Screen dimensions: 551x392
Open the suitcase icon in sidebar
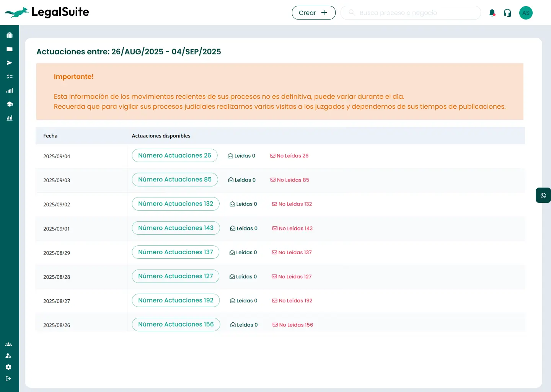(10, 35)
